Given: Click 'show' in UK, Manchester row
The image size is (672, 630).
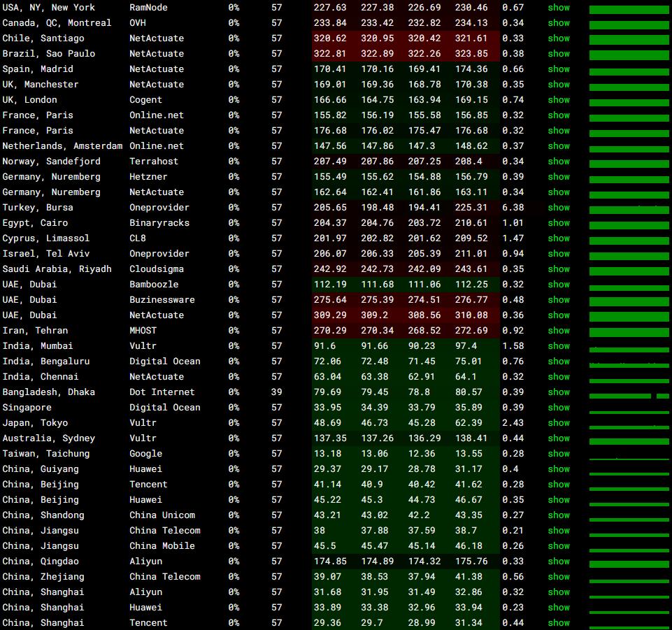Looking at the screenshot, I should (559, 85).
